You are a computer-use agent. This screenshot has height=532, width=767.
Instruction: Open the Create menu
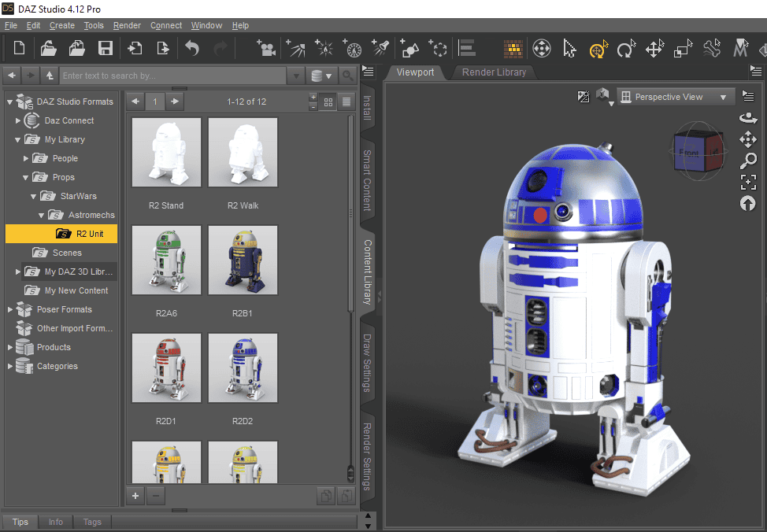61,25
